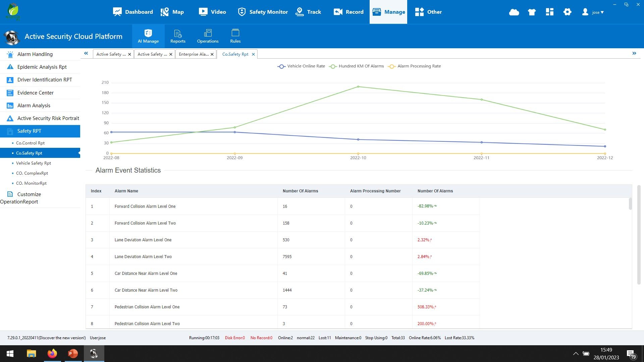644x362 pixels.
Task: Open Firefox from the Windows taskbar
Action: click(x=52, y=354)
